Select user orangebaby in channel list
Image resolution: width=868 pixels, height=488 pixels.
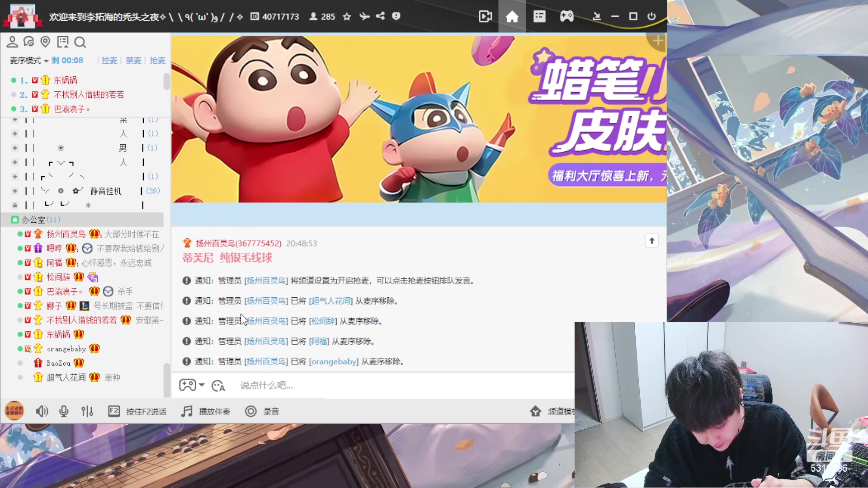tap(66, 349)
